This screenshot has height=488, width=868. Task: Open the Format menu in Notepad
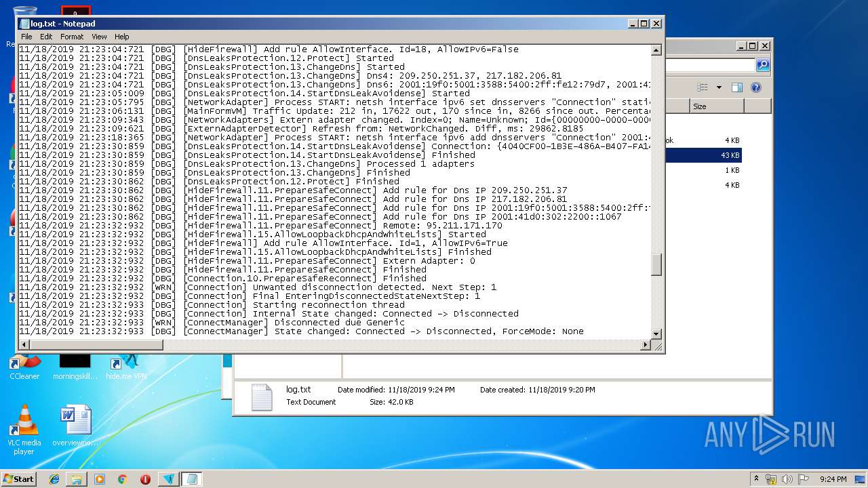(x=72, y=37)
